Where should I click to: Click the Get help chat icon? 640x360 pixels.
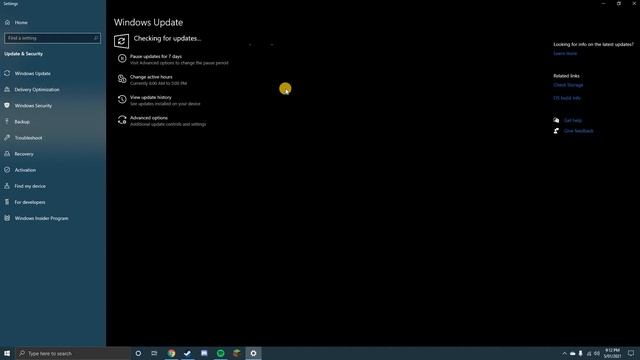tap(556, 120)
